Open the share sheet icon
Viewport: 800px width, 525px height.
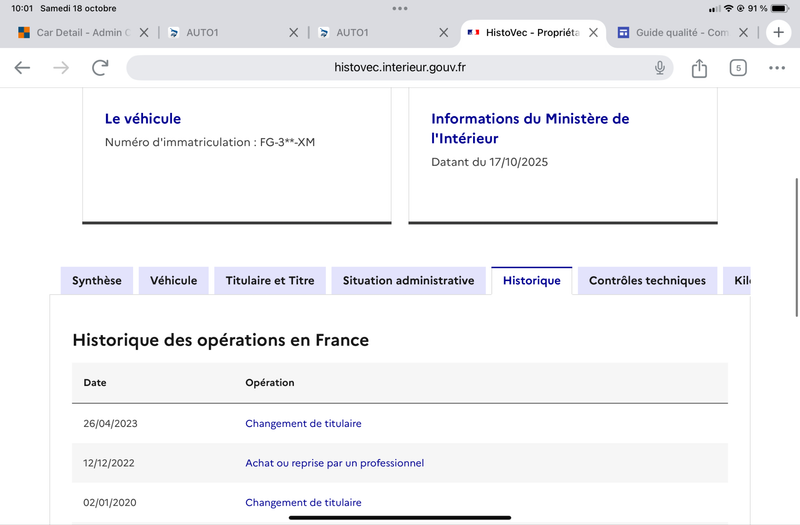coord(699,68)
